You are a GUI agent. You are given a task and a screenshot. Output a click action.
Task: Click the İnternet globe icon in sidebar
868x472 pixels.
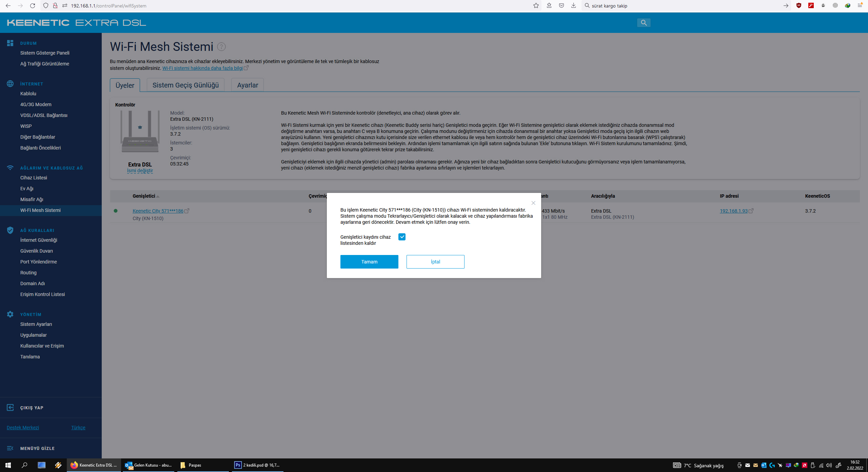coord(10,84)
